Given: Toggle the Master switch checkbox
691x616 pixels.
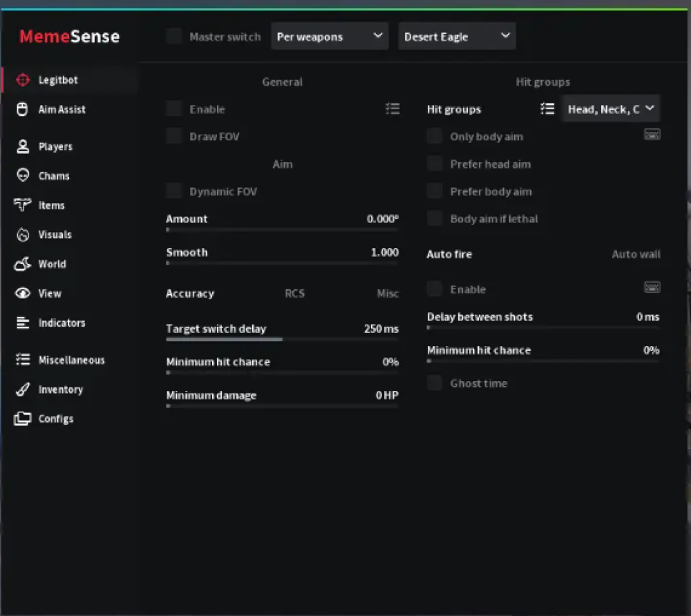Looking at the screenshot, I should tap(174, 36).
